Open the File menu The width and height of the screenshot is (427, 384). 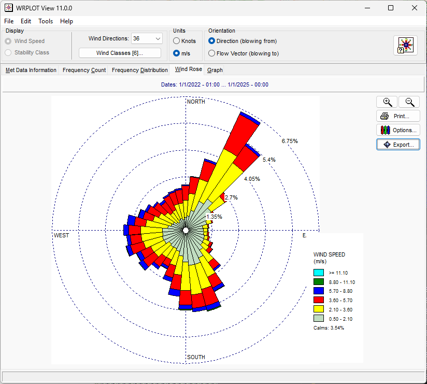[x=9, y=21]
